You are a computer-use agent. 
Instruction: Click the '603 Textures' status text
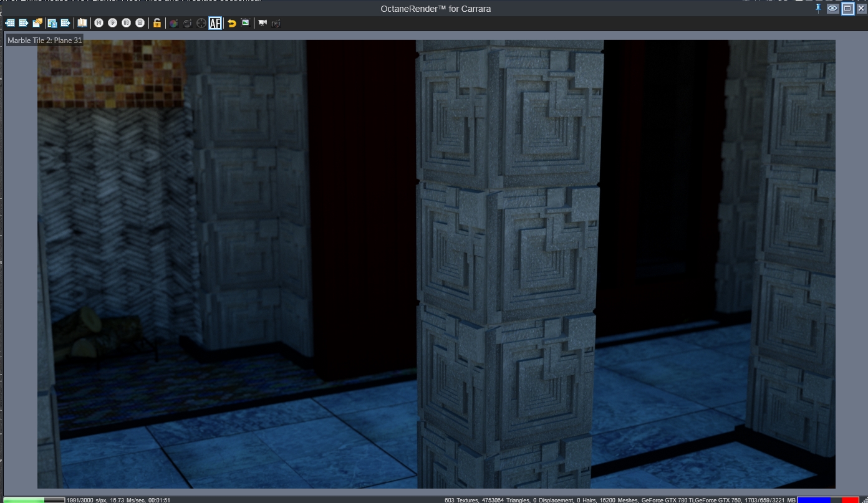[x=461, y=500]
